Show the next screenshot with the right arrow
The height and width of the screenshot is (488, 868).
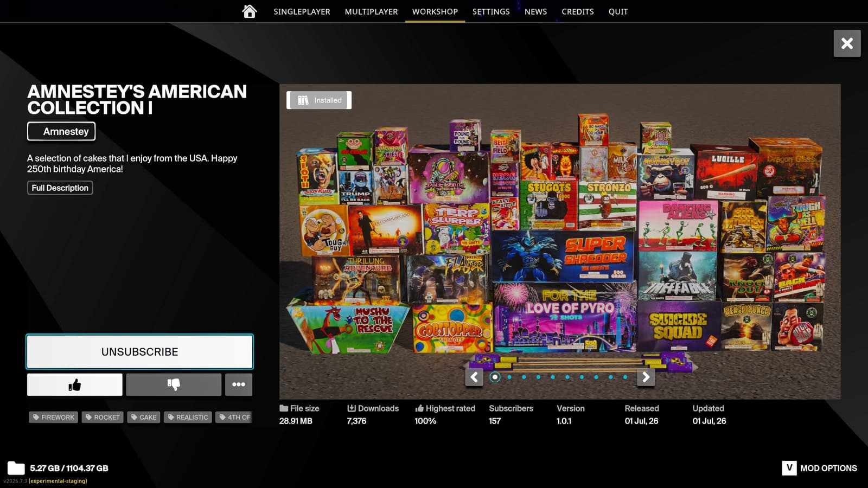coord(646,377)
